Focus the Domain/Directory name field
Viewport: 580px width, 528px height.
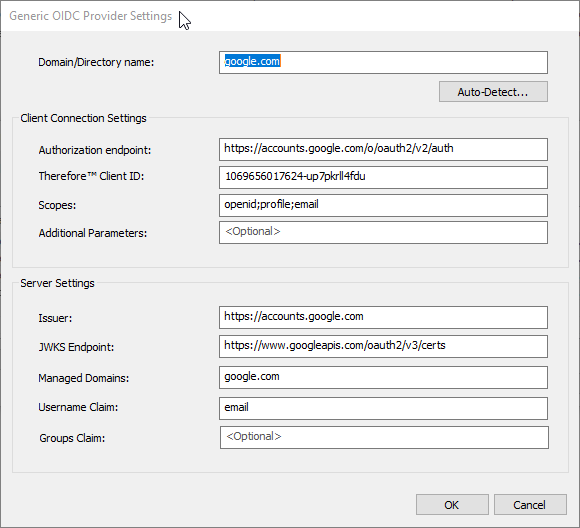[383, 62]
